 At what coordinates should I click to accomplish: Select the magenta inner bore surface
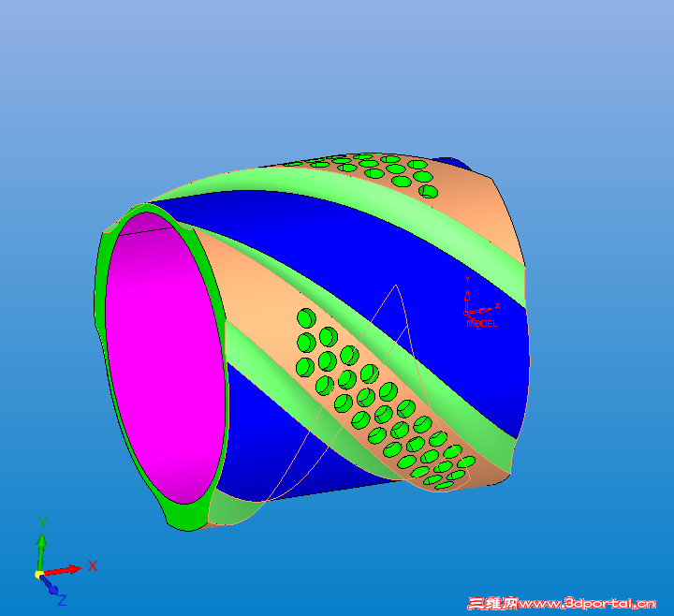[166, 357]
